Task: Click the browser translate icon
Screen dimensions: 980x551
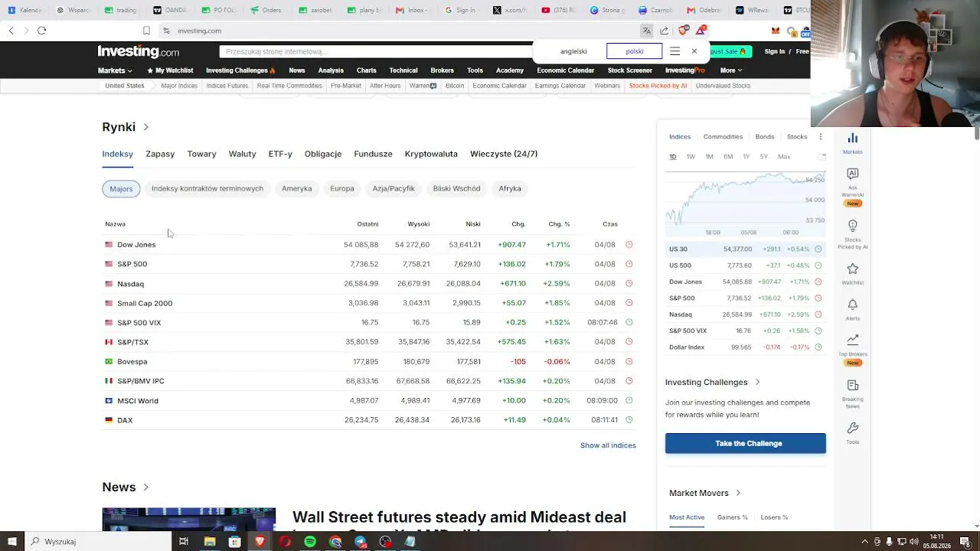Action: pyautogui.click(x=646, y=31)
